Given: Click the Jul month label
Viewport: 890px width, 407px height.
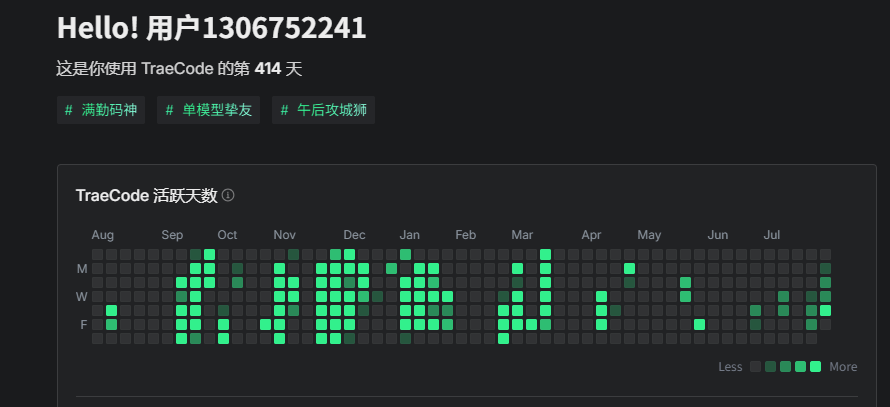Looking at the screenshot, I should 771,235.
